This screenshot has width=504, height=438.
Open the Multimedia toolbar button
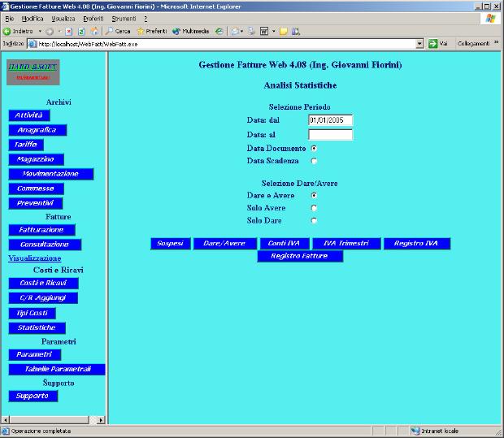pos(190,31)
